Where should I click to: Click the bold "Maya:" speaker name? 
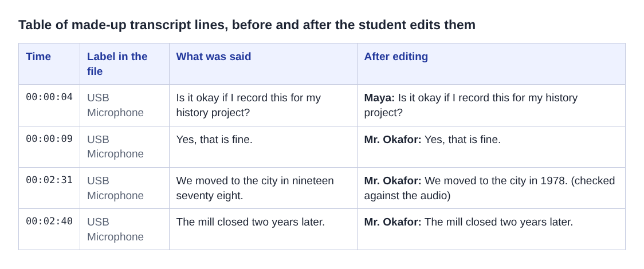[x=379, y=98]
